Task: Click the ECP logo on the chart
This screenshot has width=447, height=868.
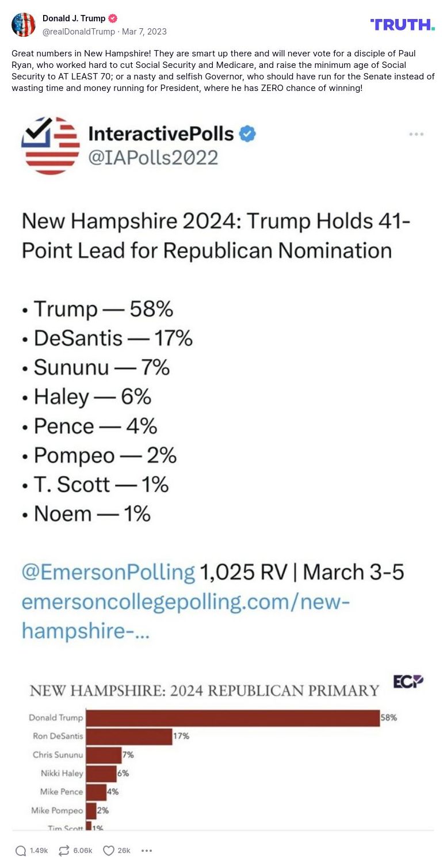Action: [x=408, y=682]
